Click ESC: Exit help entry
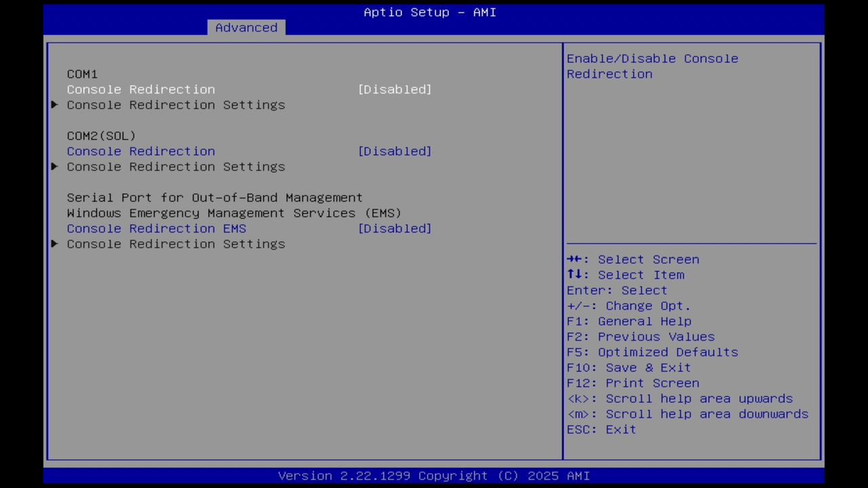 tap(601, 429)
